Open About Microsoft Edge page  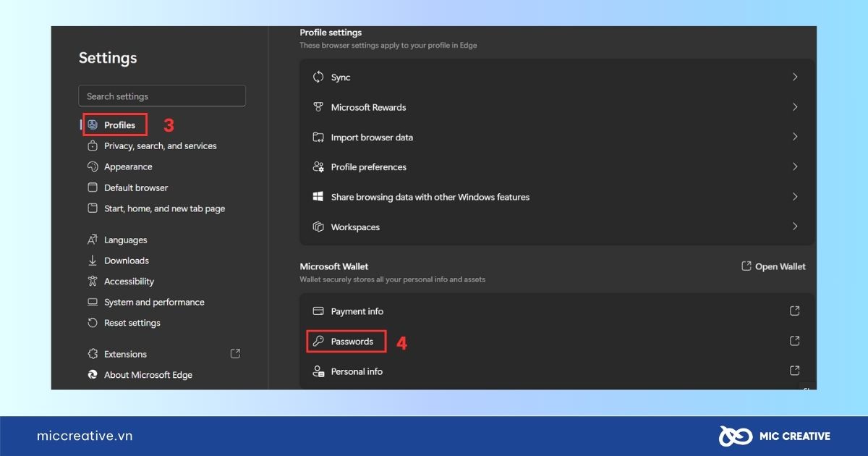[x=148, y=375]
